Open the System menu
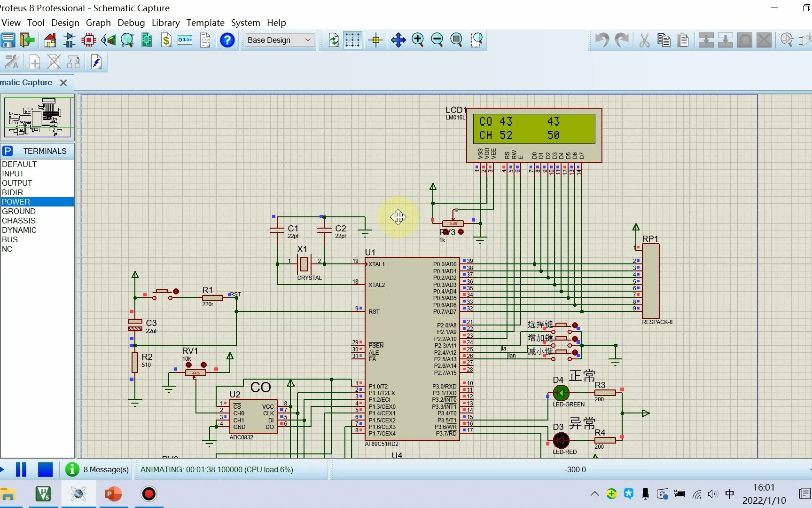 pyautogui.click(x=245, y=23)
